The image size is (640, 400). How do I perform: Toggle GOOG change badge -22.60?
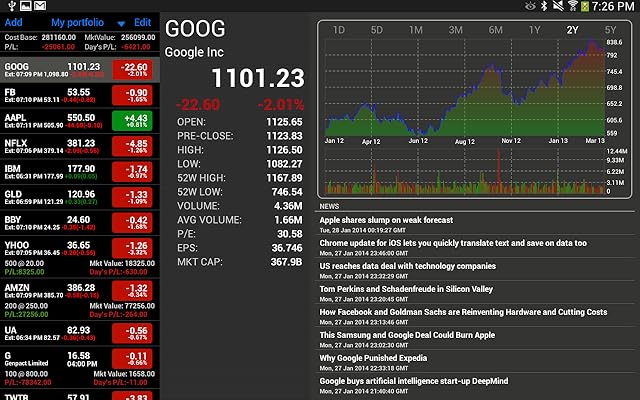pyautogui.click(x=132, y=70)
